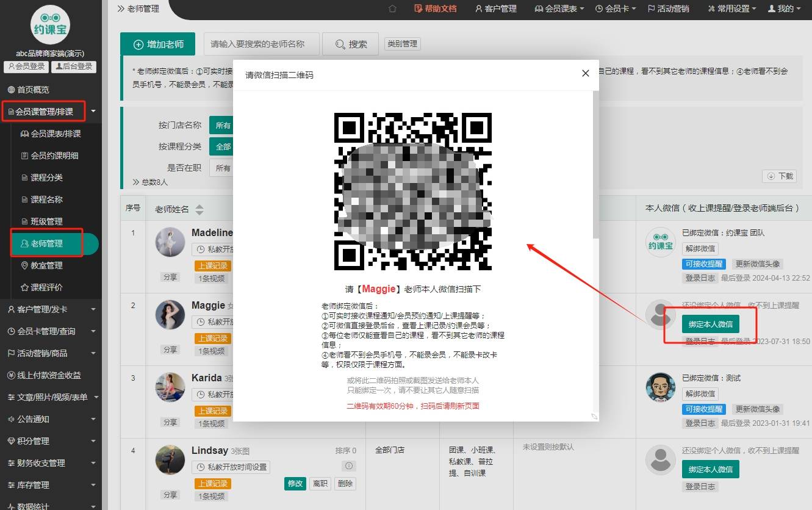Expand 会员卡 top menu dropdown
Screen dimensions: 812x510
616,9
